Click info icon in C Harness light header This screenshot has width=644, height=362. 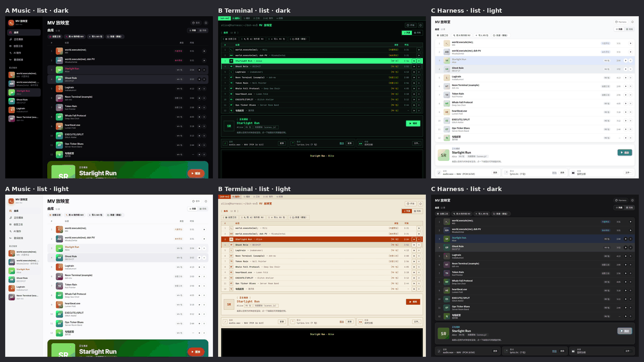point(633,22)
